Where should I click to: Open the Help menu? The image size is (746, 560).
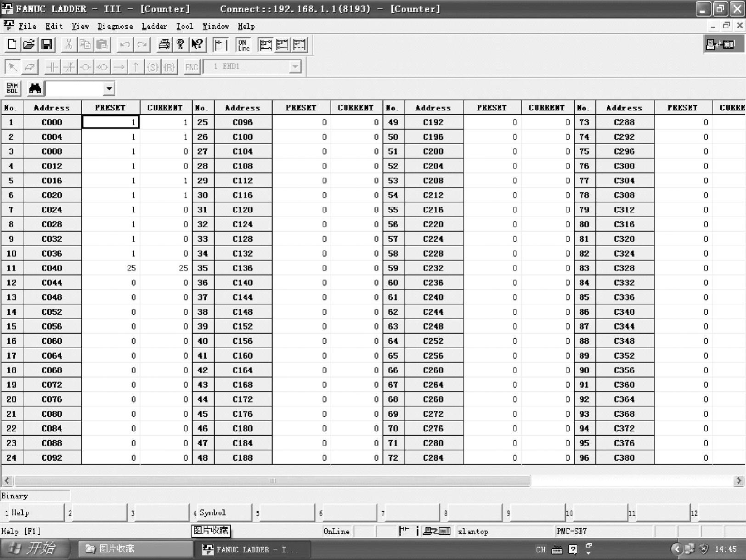click(x=246, y=26)
